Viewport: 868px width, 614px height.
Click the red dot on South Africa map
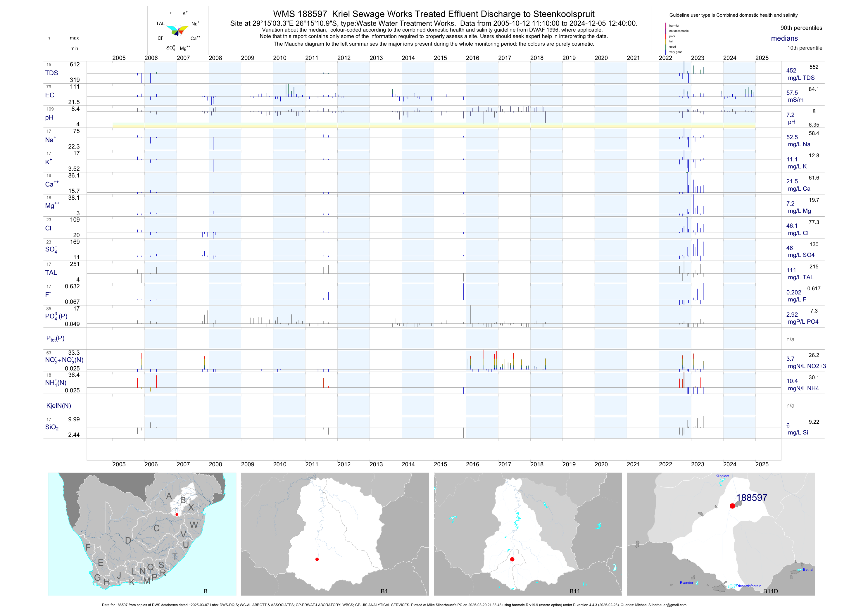click(x=177, y=515)
